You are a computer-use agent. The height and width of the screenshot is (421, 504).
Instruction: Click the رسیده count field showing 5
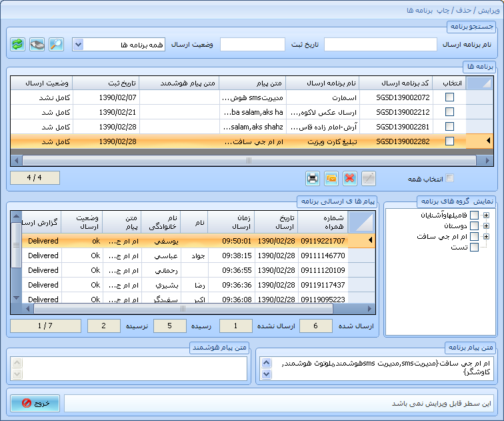(x=170, y=326)
